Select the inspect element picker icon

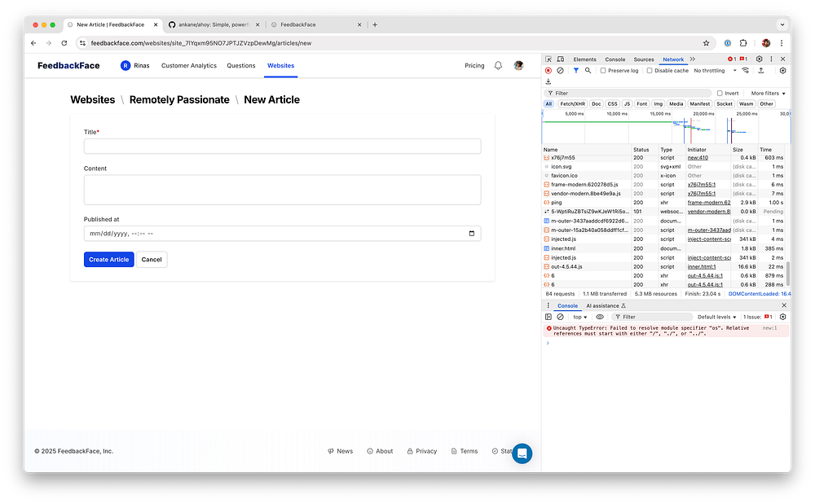point(548,59)
